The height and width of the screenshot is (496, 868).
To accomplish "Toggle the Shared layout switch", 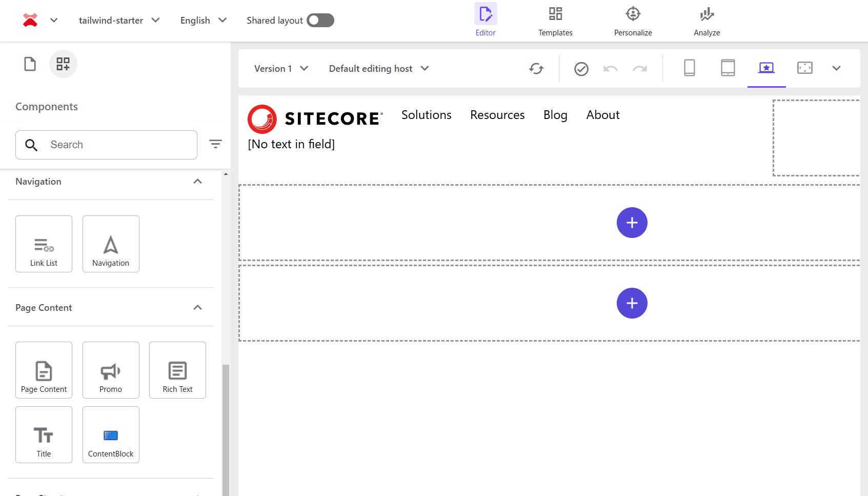I will [320, 21].
